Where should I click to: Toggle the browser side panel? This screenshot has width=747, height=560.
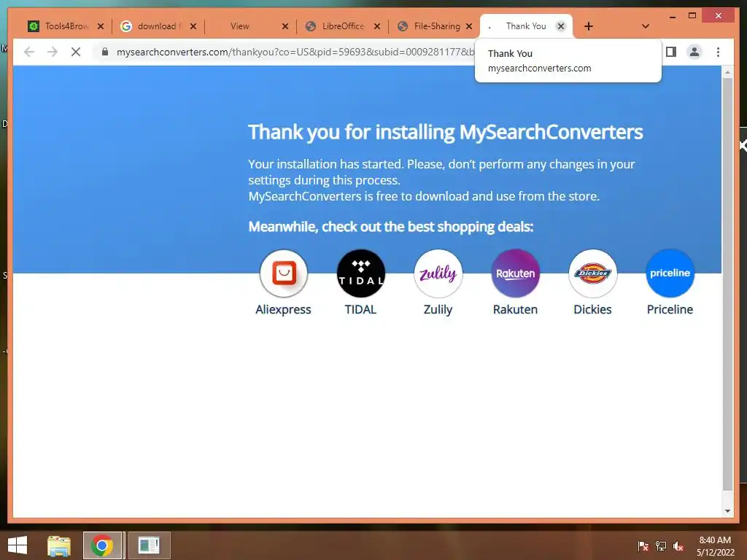pos(671,52)
